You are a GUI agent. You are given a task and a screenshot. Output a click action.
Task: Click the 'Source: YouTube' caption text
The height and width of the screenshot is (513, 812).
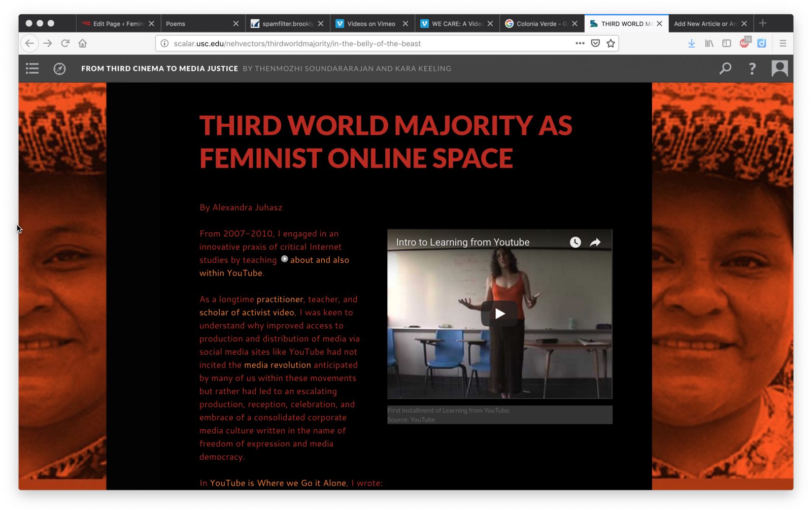[x=411, y=420]
